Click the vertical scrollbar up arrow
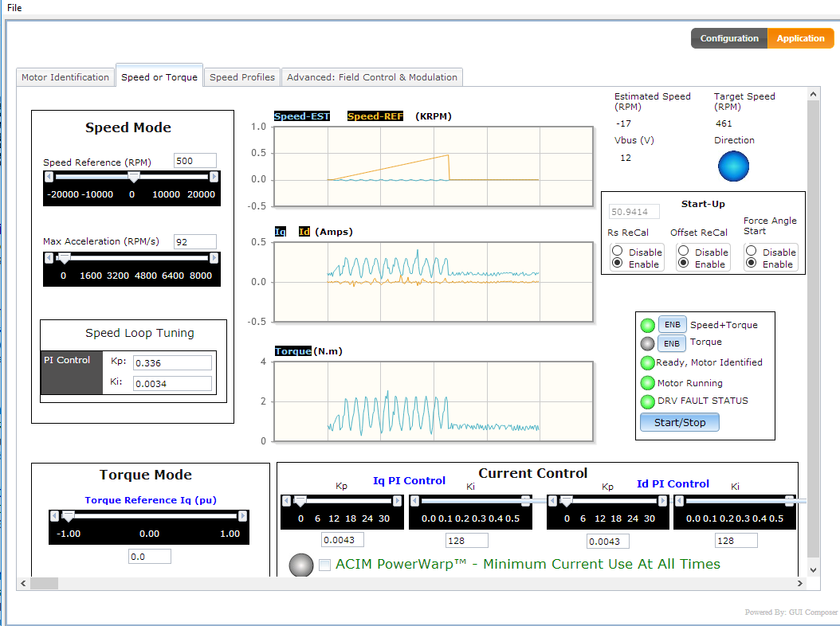 [813, 94]
